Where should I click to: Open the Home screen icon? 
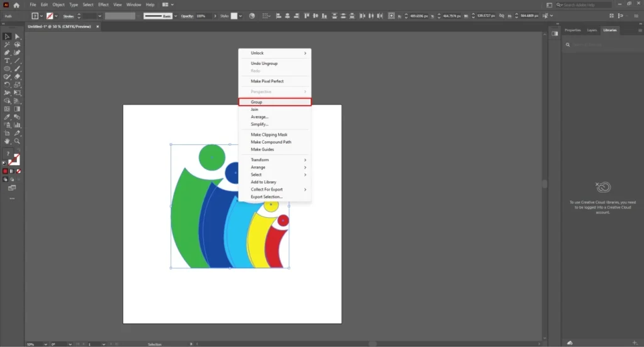coord(16,5)
